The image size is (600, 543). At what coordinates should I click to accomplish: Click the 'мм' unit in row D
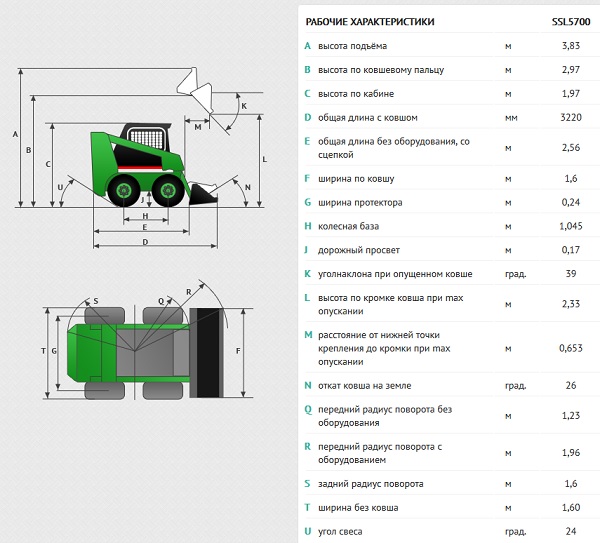[511, 118]
